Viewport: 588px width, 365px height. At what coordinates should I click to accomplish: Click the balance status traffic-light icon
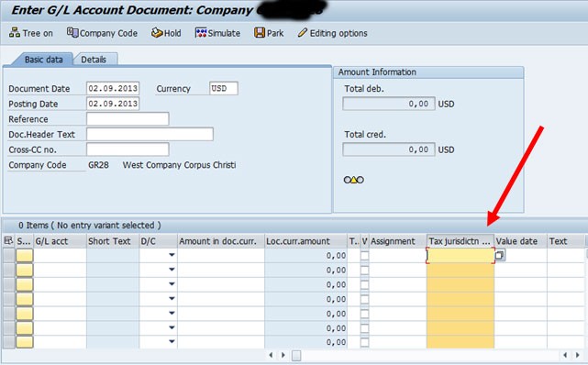(x=353, y=180)
